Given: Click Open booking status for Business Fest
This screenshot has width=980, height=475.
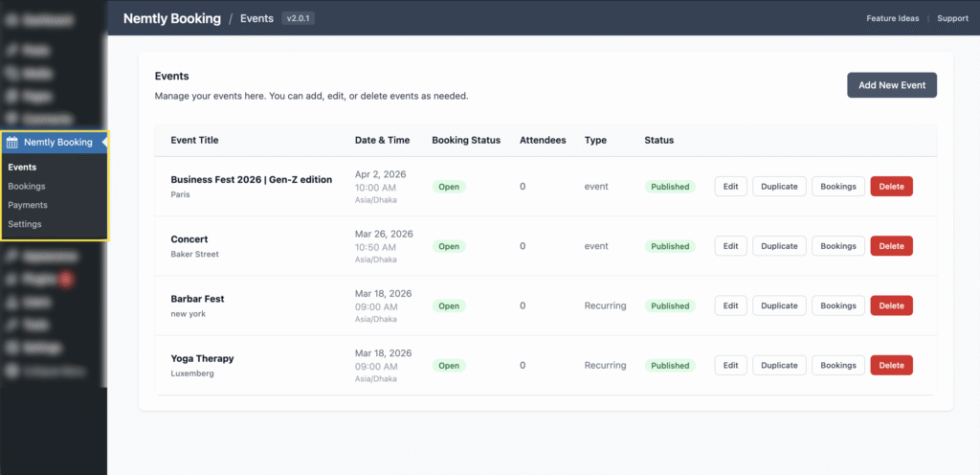Looking at the screenshot, I should tap(449, 187).
